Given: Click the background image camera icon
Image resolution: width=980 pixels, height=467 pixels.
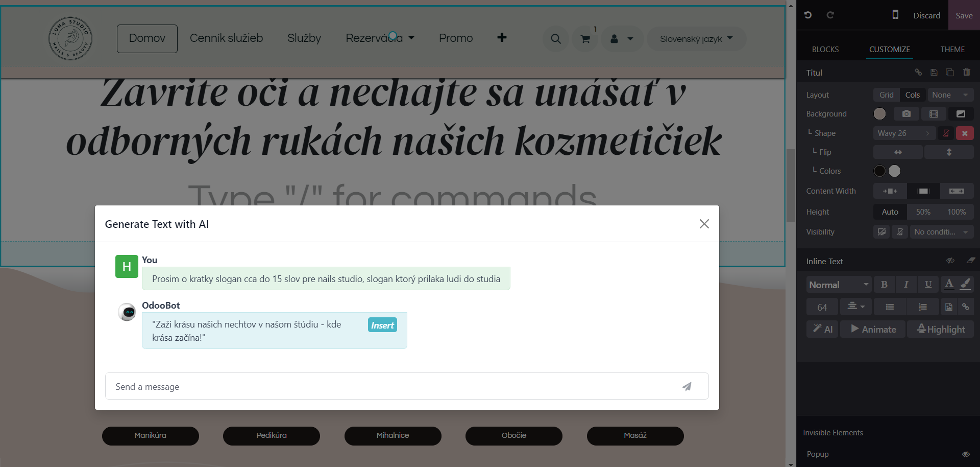Looking at the screenshot, I should tap(906, 114).
